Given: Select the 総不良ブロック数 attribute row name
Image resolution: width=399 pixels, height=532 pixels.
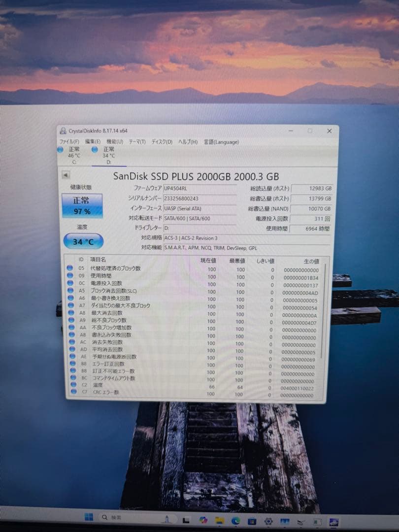Looking at the screenshot, I should point(108,320).
